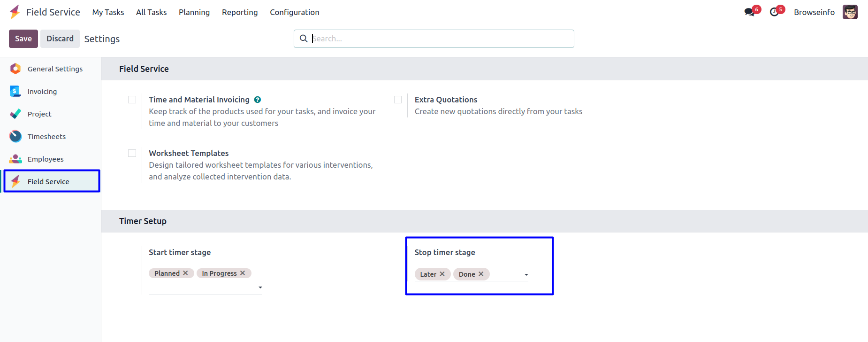
Task: Remove the Planned tag from Start timer stage
Action: [186, 273]
